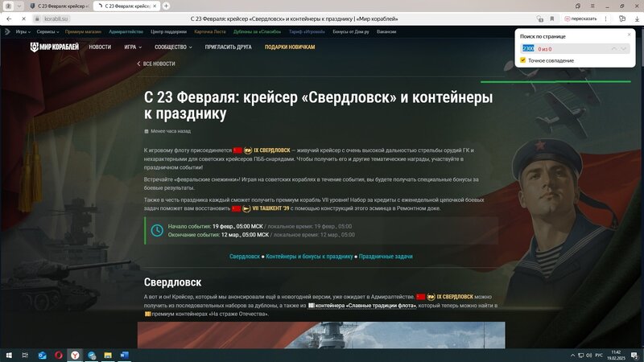Screen dimensions: 644x362
Task: Jump to 'Свердловск' anchor link
Action: (245, 257)
